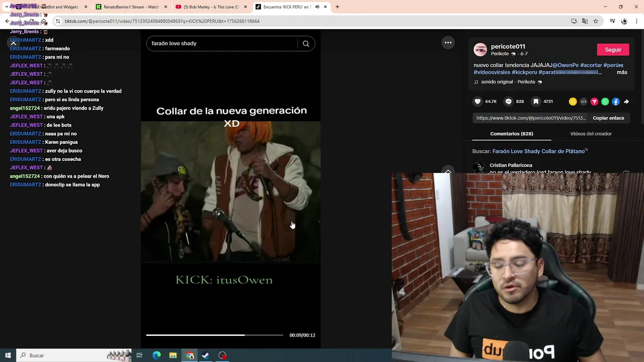This screenshot has height=362, width=644.
Task: Click the video link URL text field
Action: 531,118
